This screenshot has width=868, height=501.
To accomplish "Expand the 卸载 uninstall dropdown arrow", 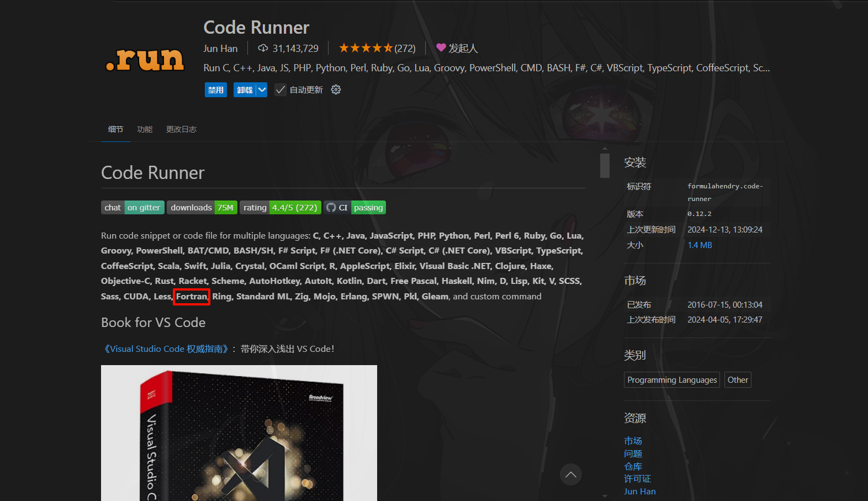I will click(x=262, y=90).
